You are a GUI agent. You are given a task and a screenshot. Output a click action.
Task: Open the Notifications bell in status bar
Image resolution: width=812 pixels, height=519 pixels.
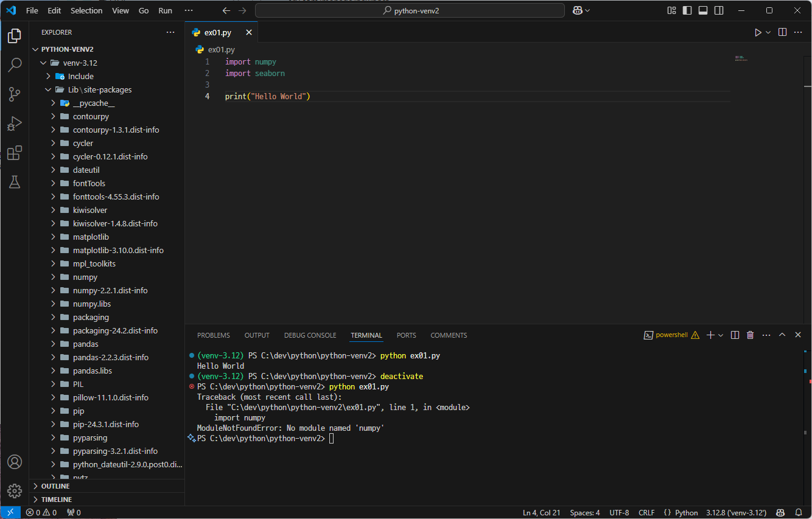(799, 512)
